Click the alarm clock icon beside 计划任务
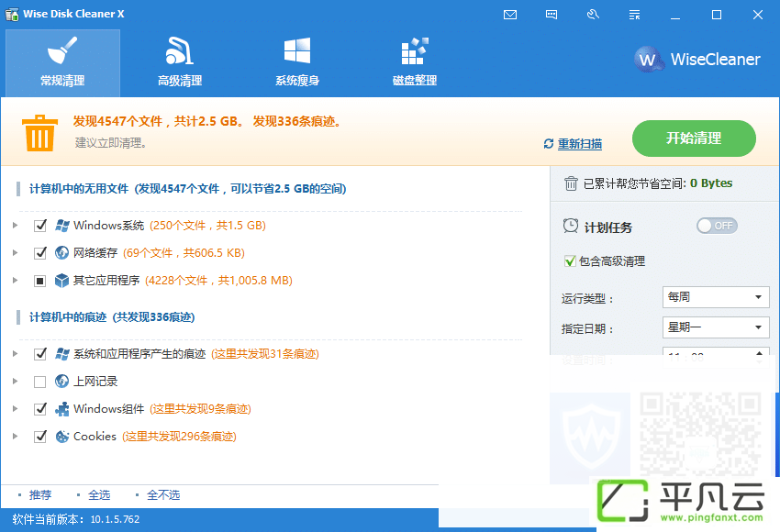The height and width of the screenshot is (532, 780). click(571, 227)
